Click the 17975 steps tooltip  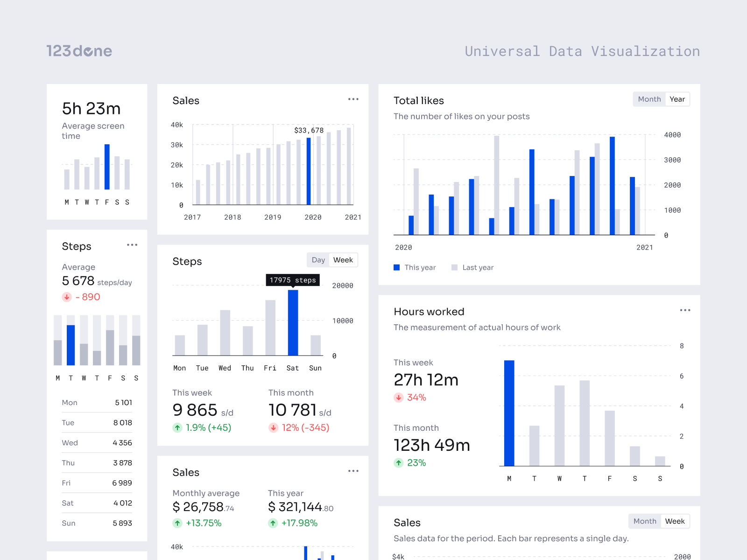click(x=293, y=280)
